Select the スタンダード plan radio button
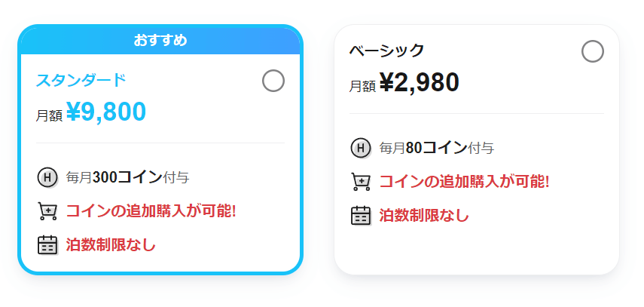 click(273, 81)
